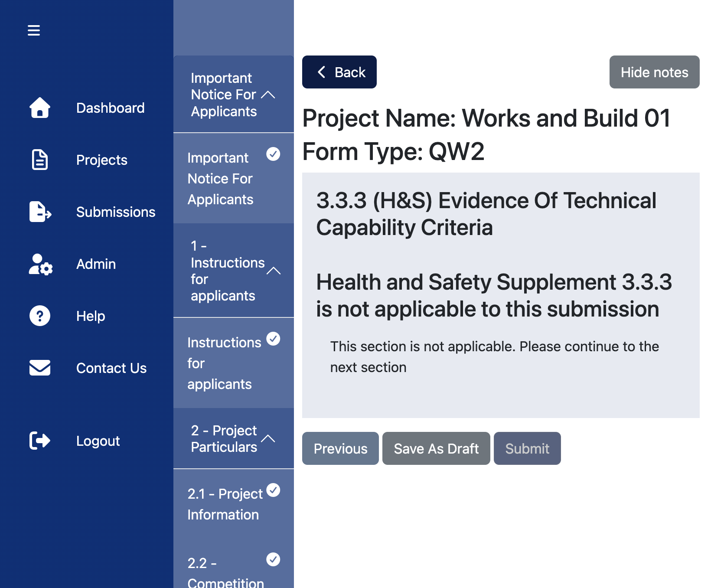Click check mark beside Instructions for applicants
Image resolution: width=724 pixels, height=588 pixels.
[x=273, y=339]
